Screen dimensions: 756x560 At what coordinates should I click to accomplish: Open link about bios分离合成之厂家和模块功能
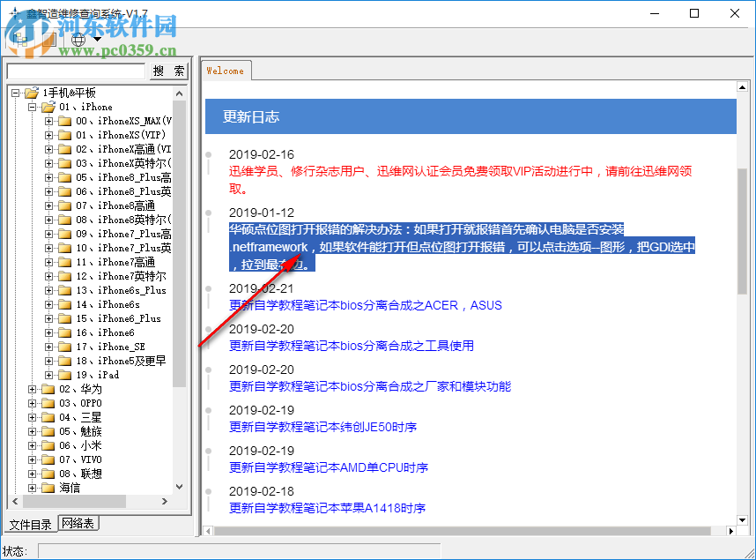click(370, 386)
